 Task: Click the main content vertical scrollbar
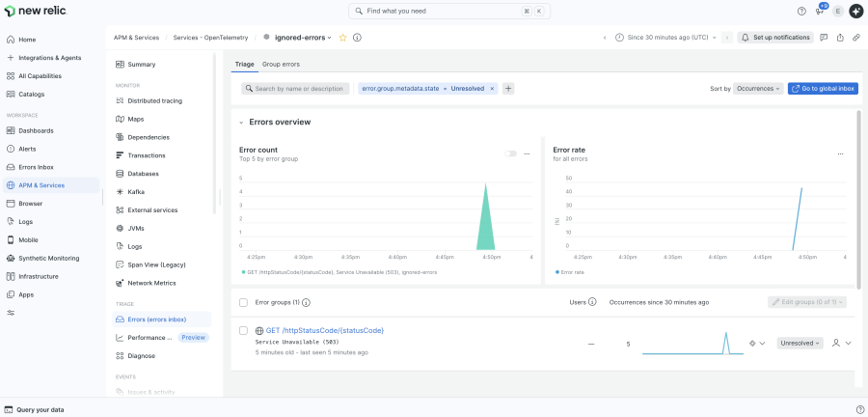859,200
